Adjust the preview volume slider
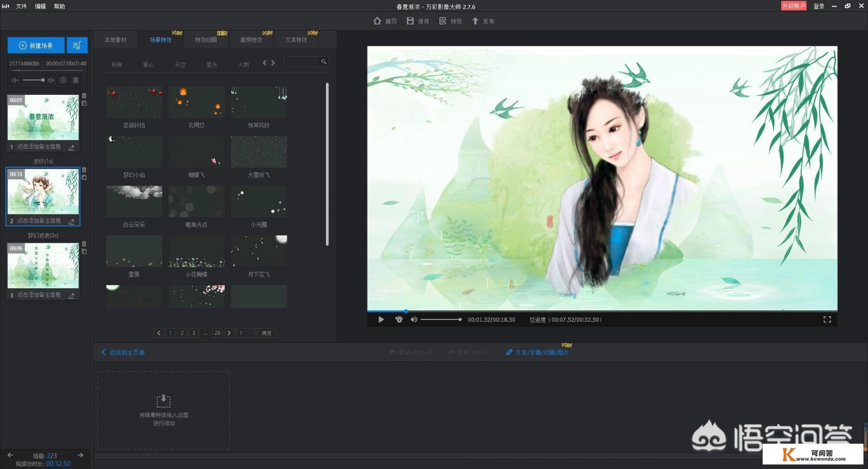 click(x=441, y=319)
